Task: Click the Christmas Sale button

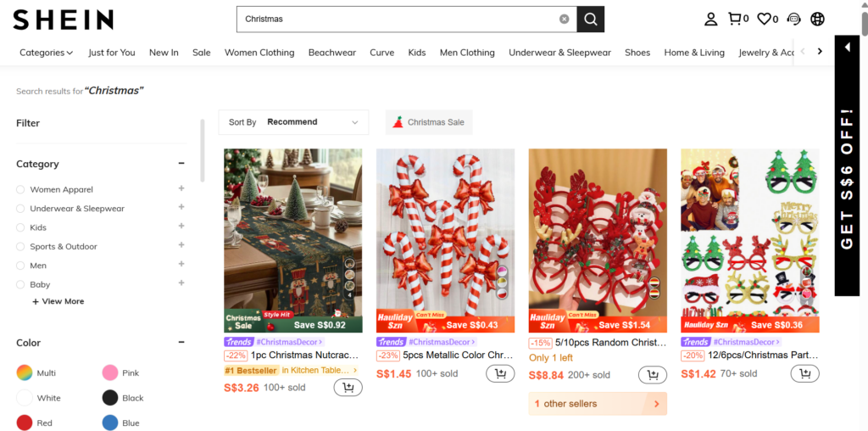Action: point(429,122)
